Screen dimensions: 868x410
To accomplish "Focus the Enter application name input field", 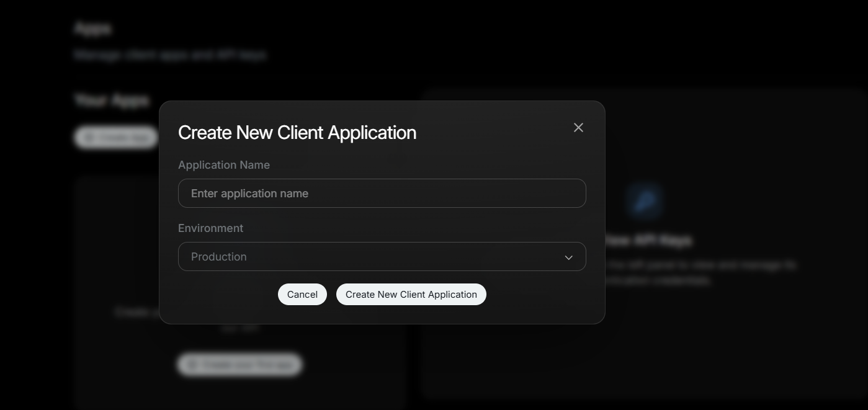I will (x=382, y=193).
